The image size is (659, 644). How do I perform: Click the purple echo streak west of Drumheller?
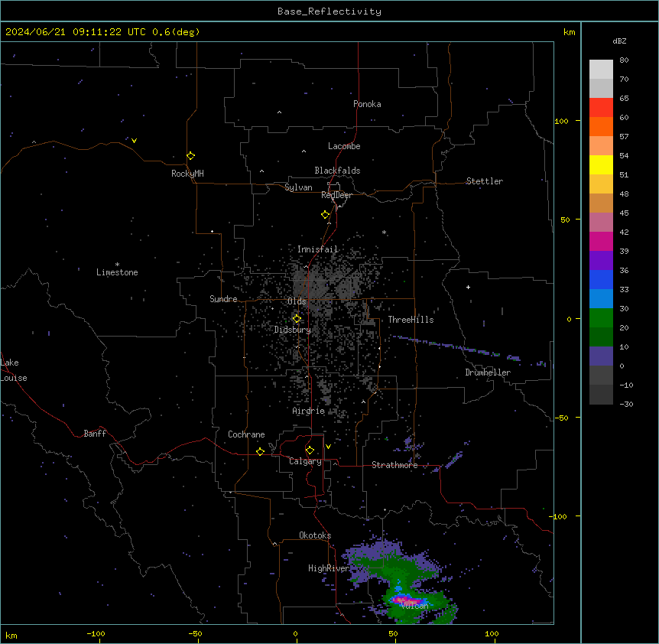(458, 348)
